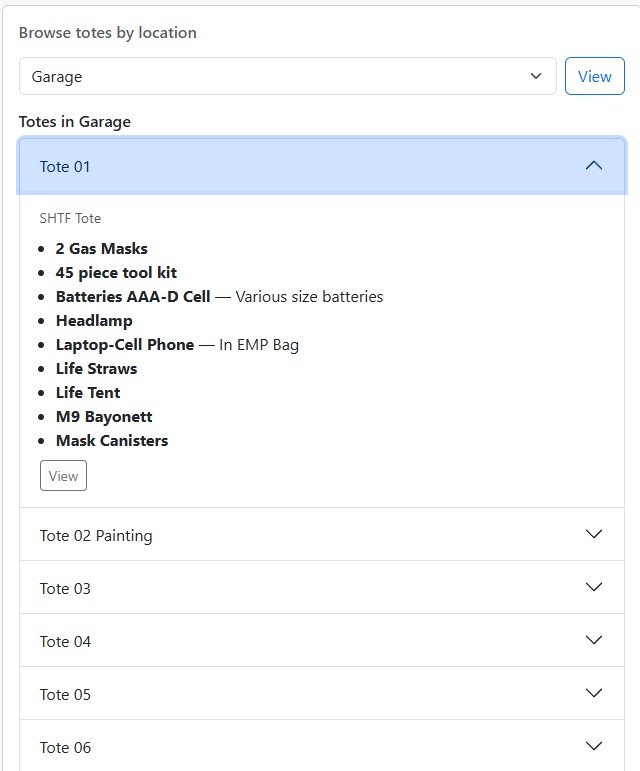Viewport: 640px width, 771px height.
Task: Click the Tote 04 row title
Action: pyautogui.click(x=65, y=642)
